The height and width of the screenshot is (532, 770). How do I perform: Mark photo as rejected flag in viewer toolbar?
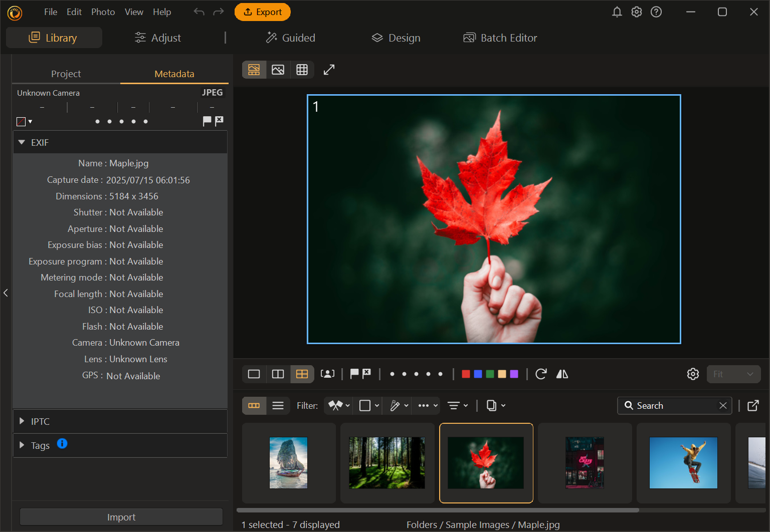pos(367,374)
